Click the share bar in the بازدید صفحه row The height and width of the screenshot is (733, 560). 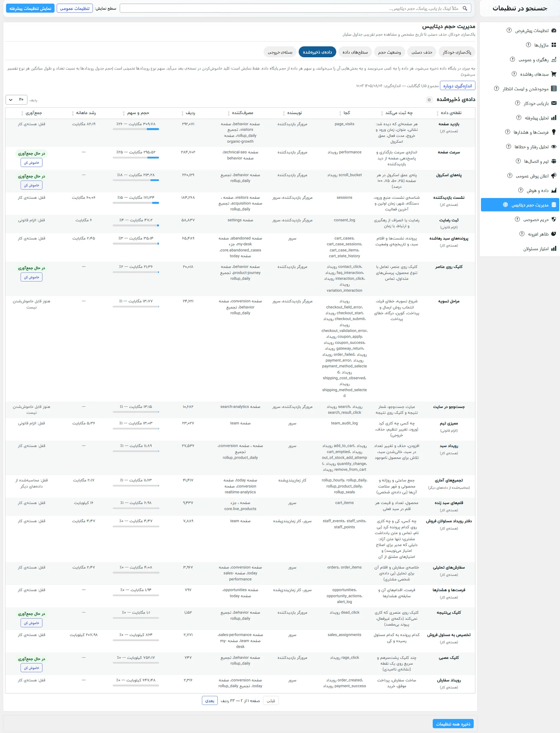[x=136, y=129]
